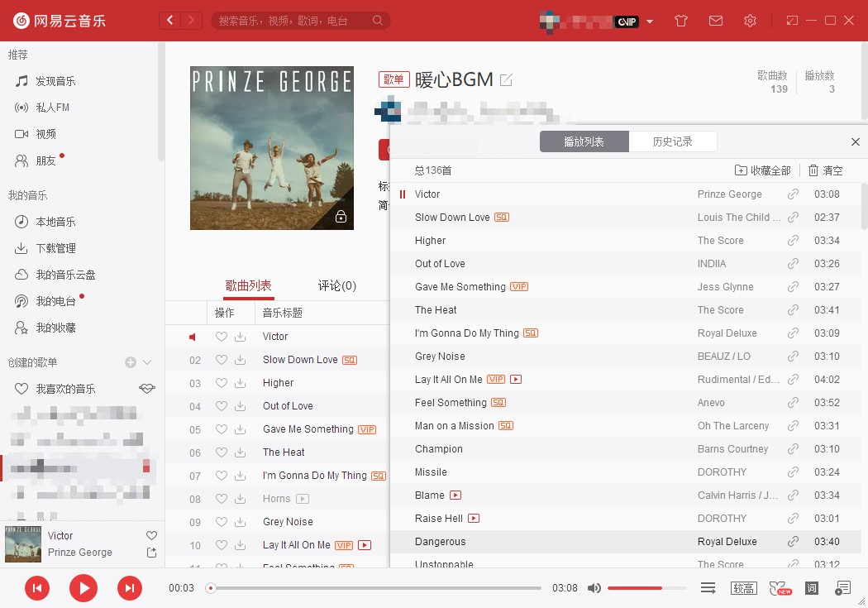This screenshot has width=868, height=608.
Task: Open source link for Dangerous in queue
Action: 793,542
